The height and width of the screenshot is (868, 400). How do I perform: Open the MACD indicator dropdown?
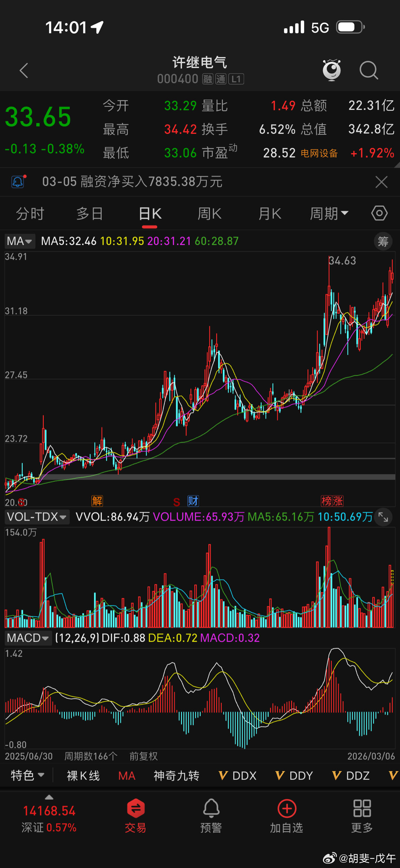28,638
